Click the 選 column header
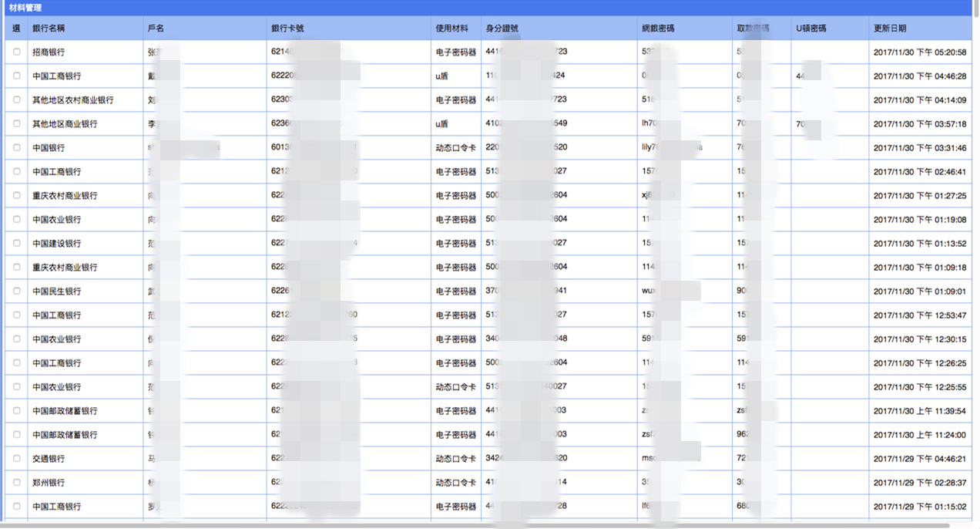Viewport: 980px width, 529px height. (16, 29)
